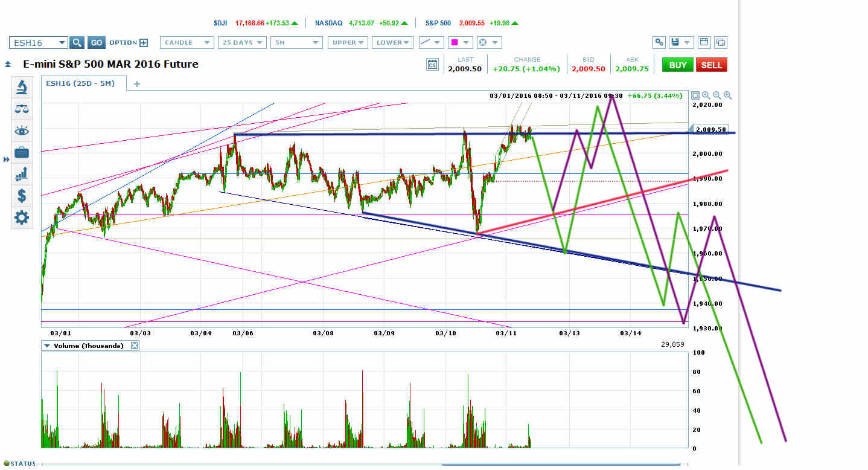This screenshot has width=868, height=470.
Task: Open the clear drawings dropdown arrow
Action: [x=494, y=42]
